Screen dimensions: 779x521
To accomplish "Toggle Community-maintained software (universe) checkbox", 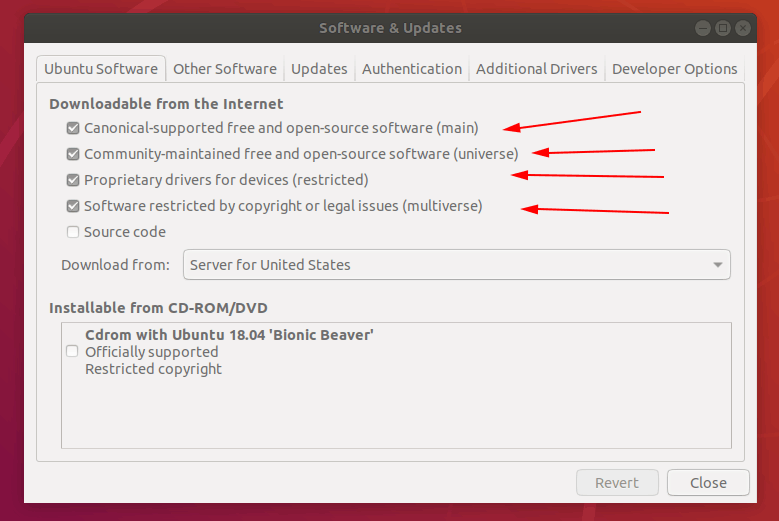I will [x=73, y=154].
